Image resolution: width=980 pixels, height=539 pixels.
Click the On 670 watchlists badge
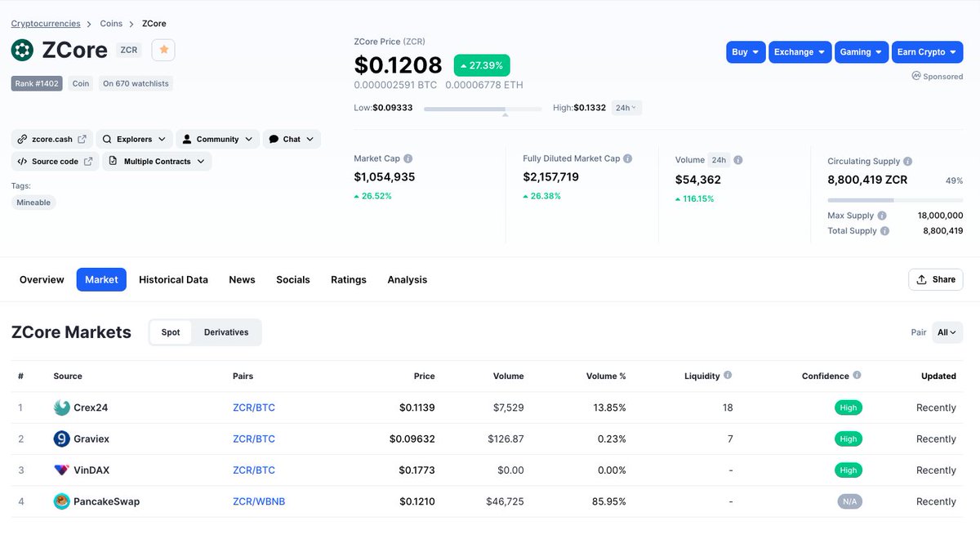(136, 83)
